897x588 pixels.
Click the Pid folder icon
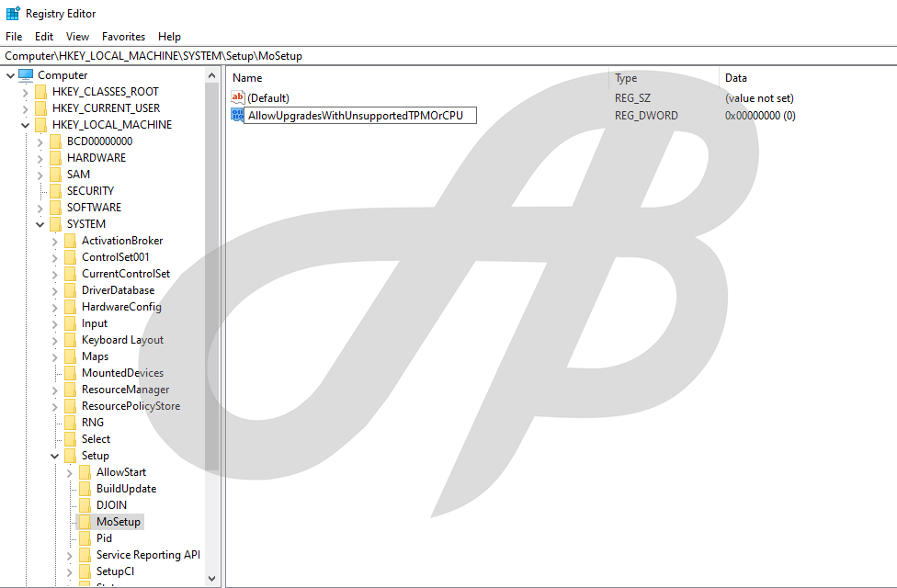(x=85, y=538)
